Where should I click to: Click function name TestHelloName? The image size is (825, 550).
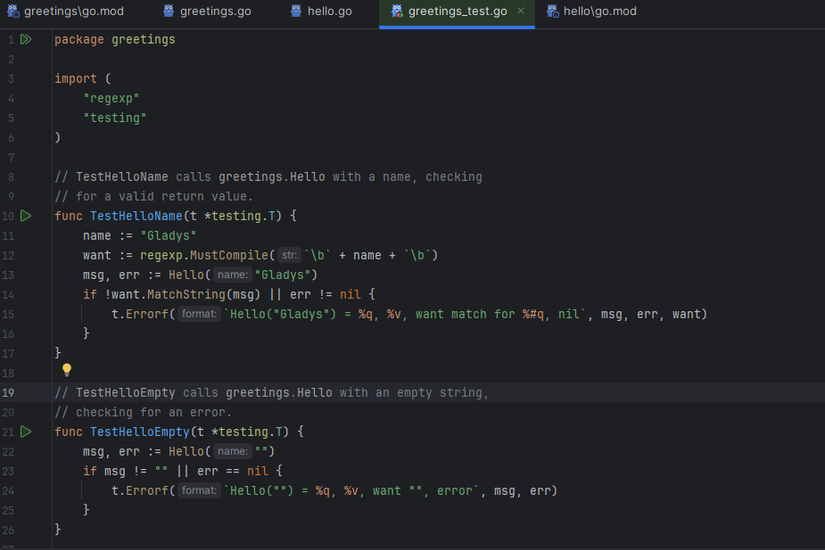point(136,216)
